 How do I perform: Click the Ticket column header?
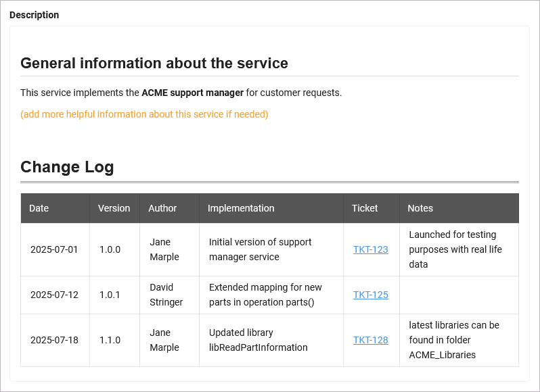(x=365, y=208)
